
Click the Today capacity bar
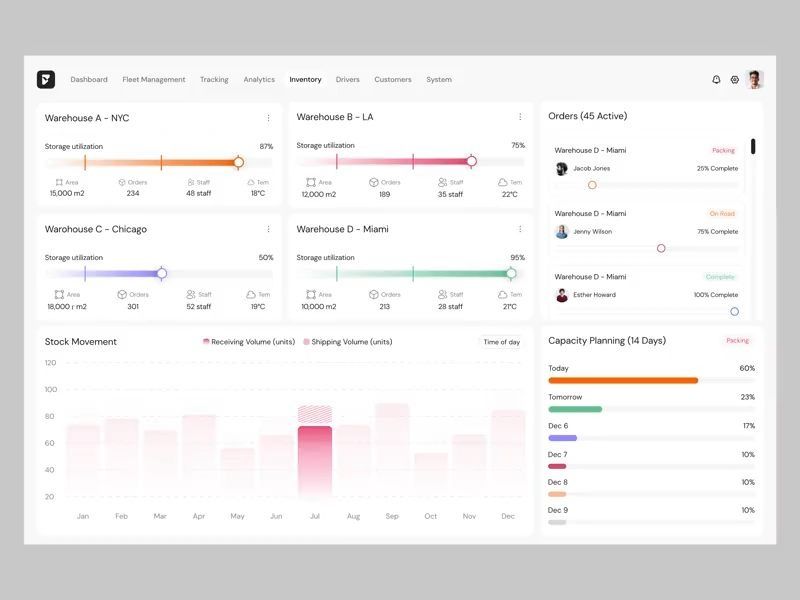click(652, 381)
